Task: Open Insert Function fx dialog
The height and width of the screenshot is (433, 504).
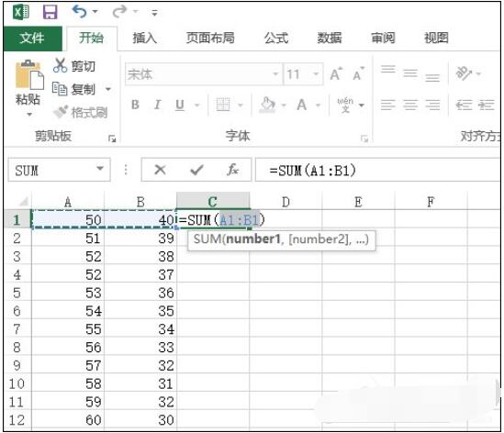Action: coord(232,170)
